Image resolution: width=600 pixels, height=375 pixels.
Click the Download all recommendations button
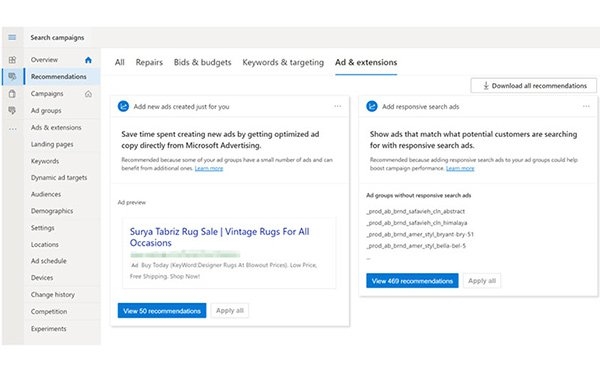click(533, 86)
